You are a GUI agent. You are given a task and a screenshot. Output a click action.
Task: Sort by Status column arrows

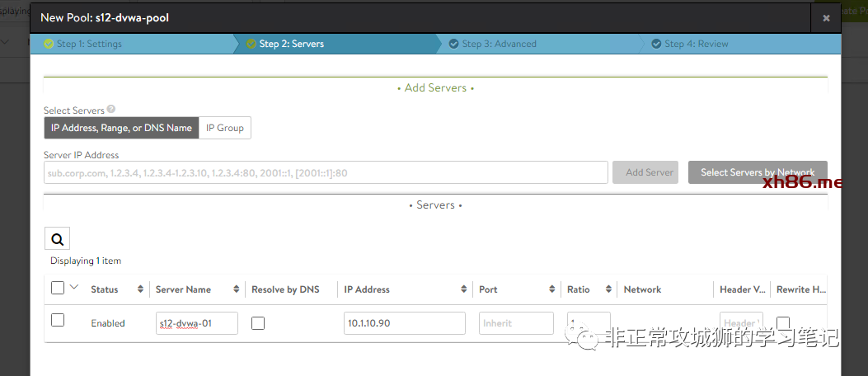pyautogui.click(x=140, y=289)
